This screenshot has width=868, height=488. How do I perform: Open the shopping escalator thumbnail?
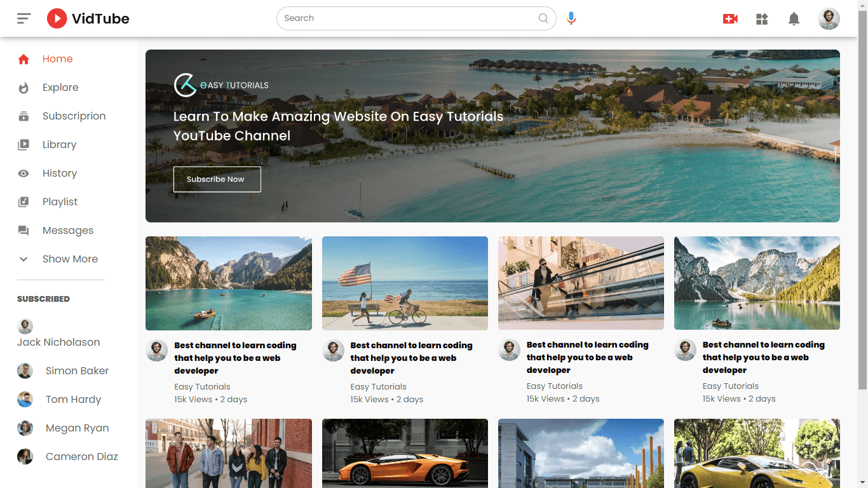[581, 283]
